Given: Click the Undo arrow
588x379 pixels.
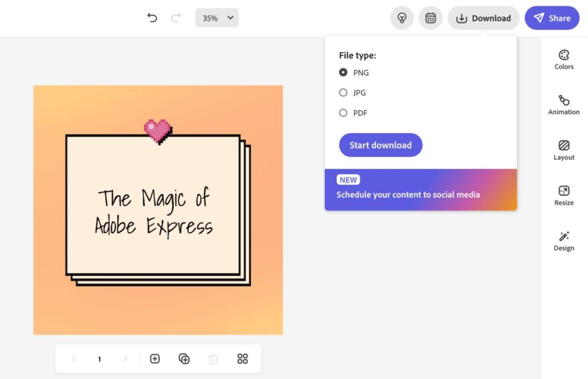Looking at the screenshot, I should click(152, 18).
